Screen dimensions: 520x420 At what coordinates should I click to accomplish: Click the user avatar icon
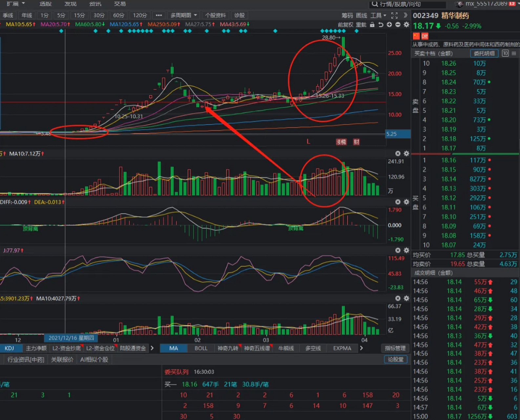(459, 4)
